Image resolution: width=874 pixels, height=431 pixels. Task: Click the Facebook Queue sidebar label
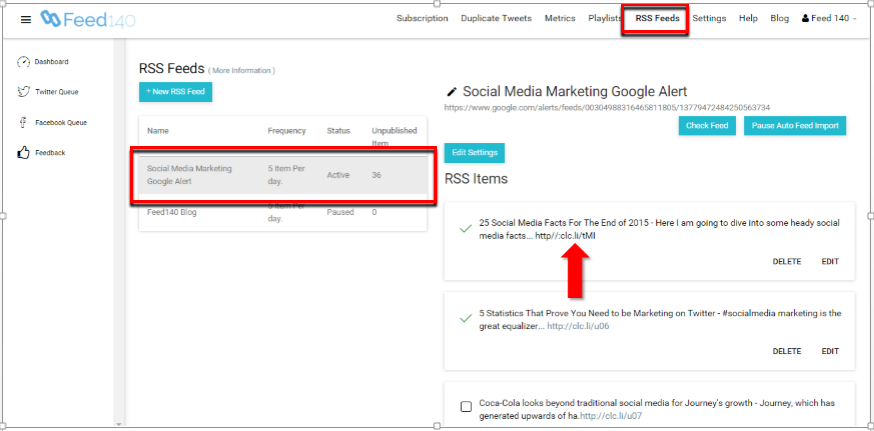pos(61,123)
